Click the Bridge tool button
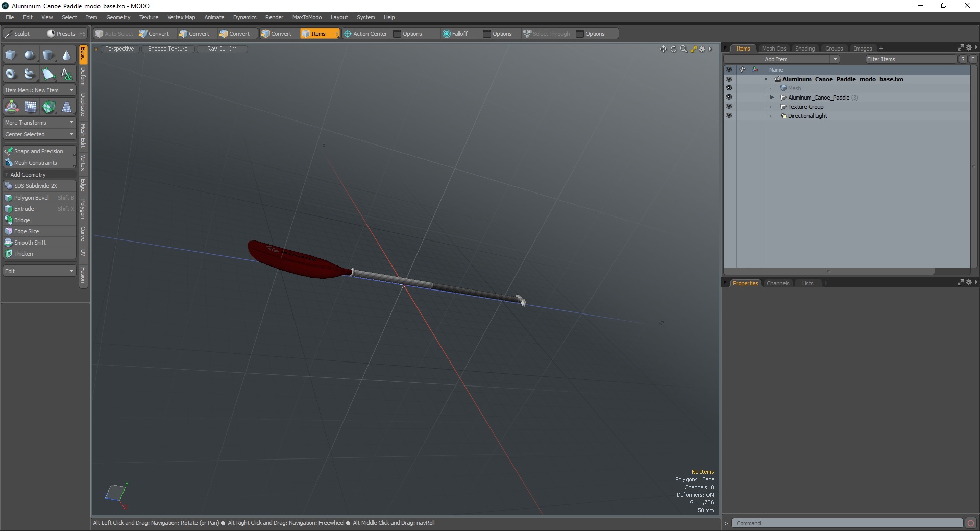The width and height of the screenshot is (980, 531). [39, 220]
